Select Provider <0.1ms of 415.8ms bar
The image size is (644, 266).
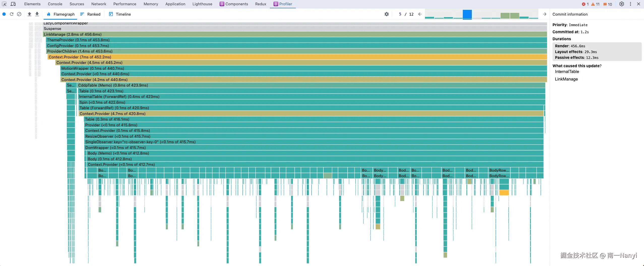pyautogui.click(x=314, y=125)
